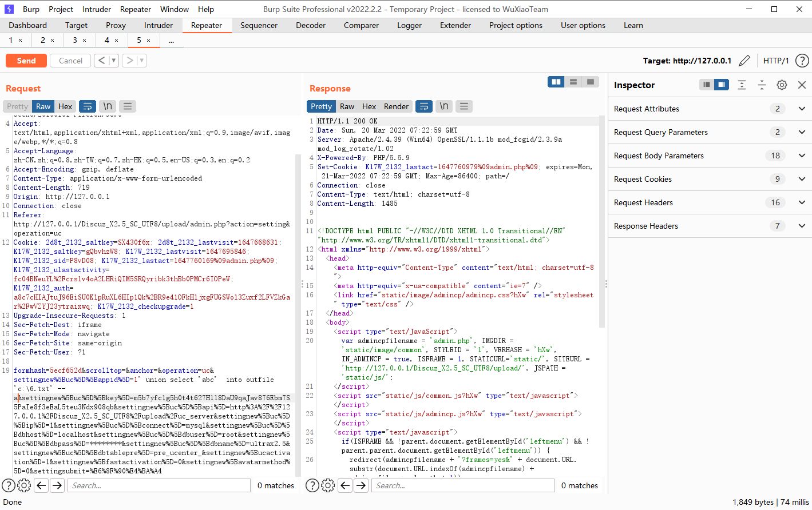812x510 pixels.
Task: Open response search settings gear
Action: point(328,485)
